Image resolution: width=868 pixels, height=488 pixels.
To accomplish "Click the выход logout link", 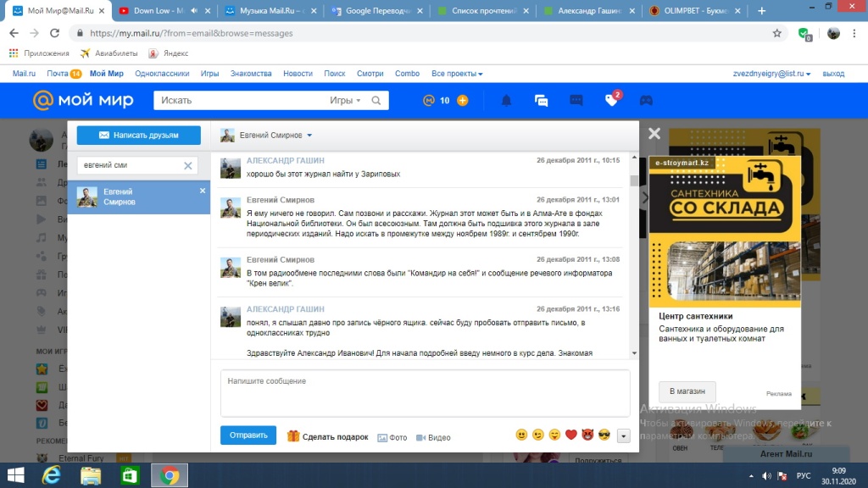I will (x=833, y=74).
